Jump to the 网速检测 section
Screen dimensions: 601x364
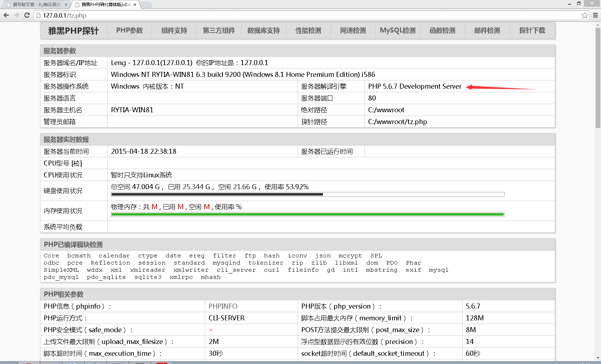tap(353, 31)
